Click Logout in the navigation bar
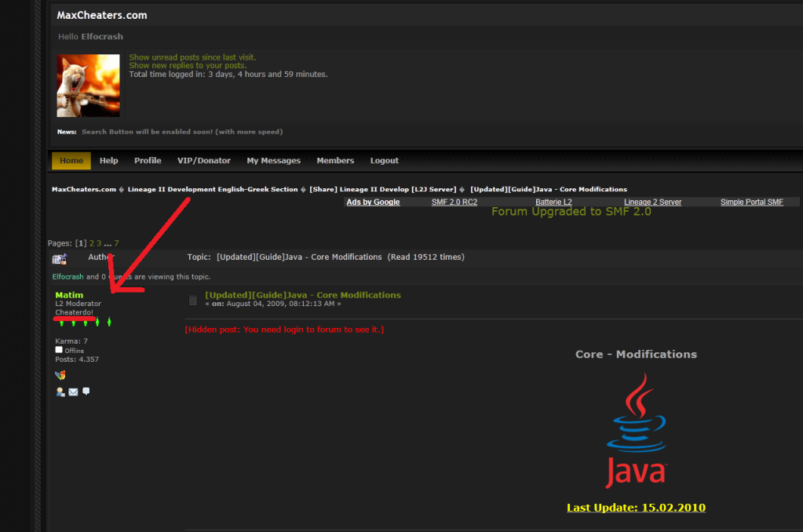This screenshot has width=803, height=532. point(385,161)
